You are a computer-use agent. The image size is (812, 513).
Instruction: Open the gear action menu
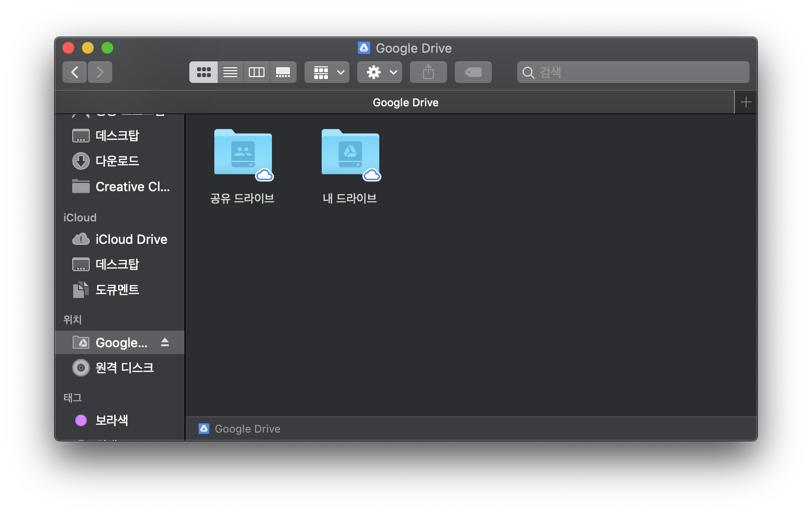(x=380, y=72)
